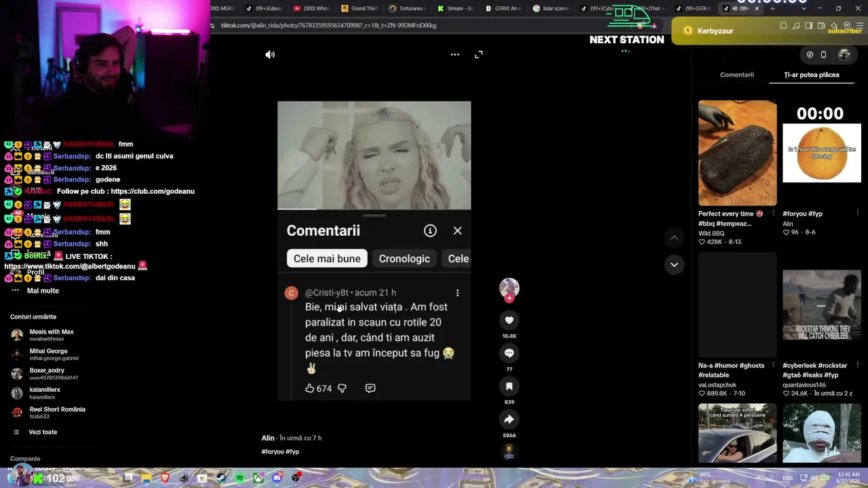This screenshot has width=868, height=488.
Task: Switch to 'Ți-ar putea plăcea' tab
Action: (812, 75)
